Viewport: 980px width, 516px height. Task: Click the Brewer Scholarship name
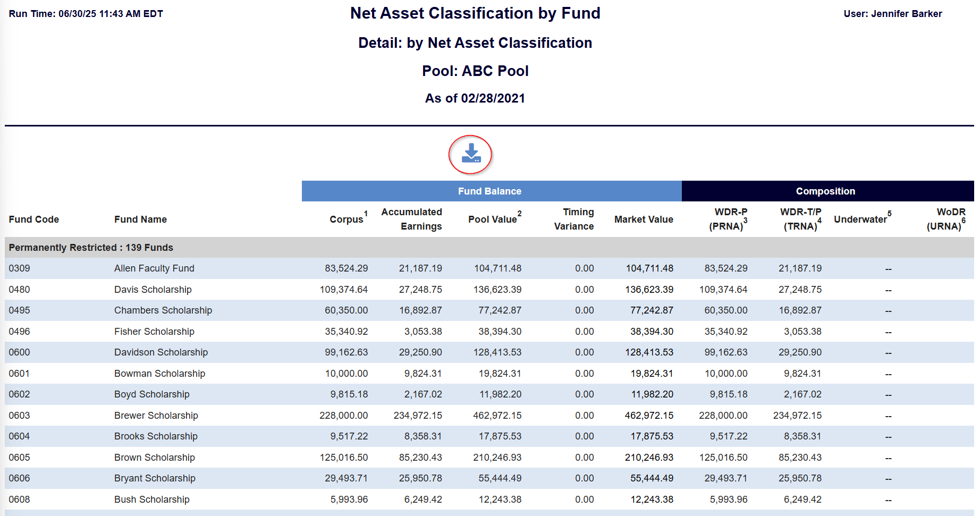pyautogui.click(x=156, y=416)
